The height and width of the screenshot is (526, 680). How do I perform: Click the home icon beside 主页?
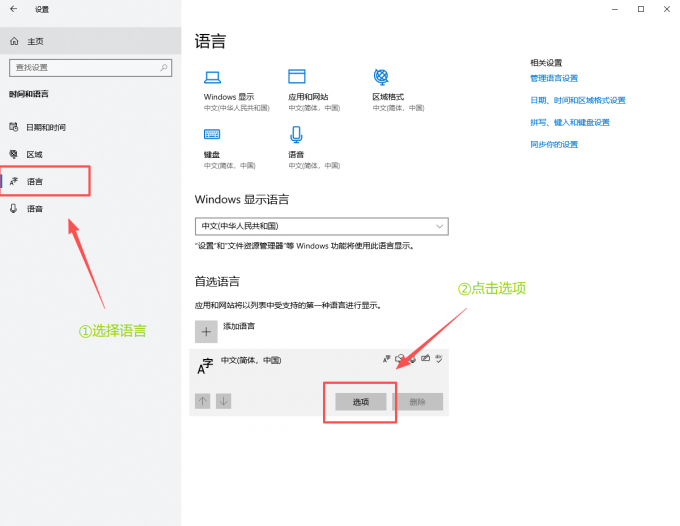pos(14,41)
